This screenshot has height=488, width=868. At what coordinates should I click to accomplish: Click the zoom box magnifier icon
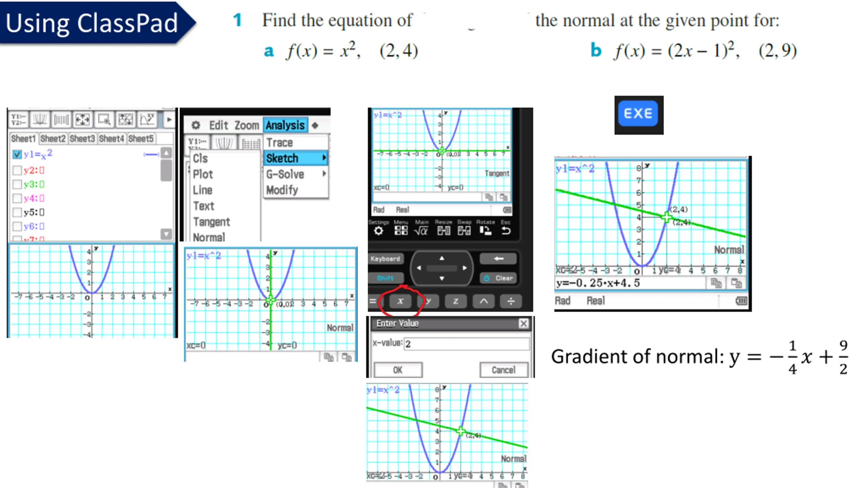[104, 119]
